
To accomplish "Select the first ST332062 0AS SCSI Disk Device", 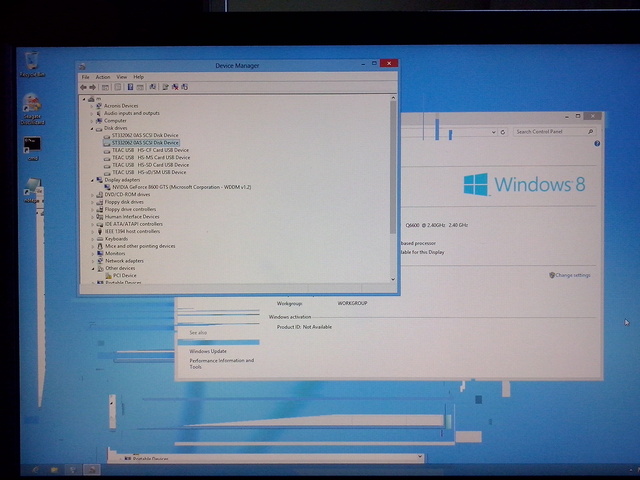I will pos(145,135).
